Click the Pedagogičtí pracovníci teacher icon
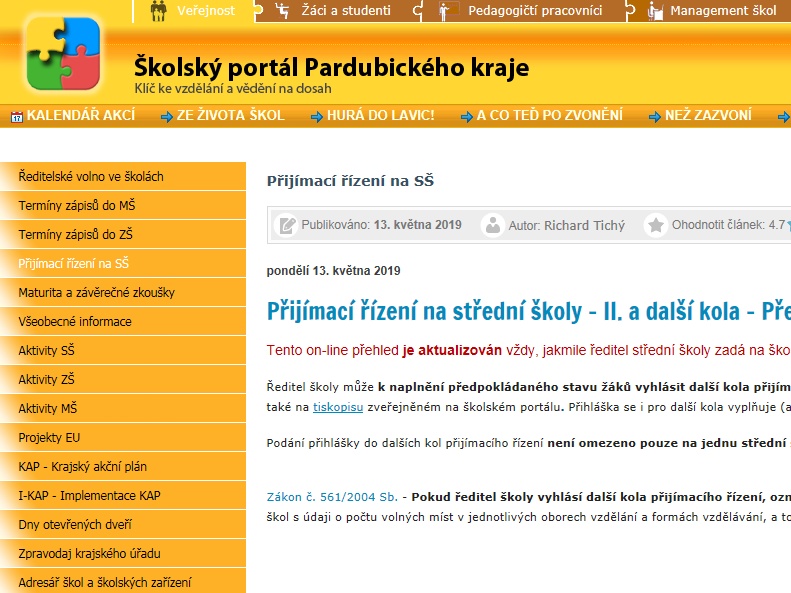791x593 pixels. 448,11
